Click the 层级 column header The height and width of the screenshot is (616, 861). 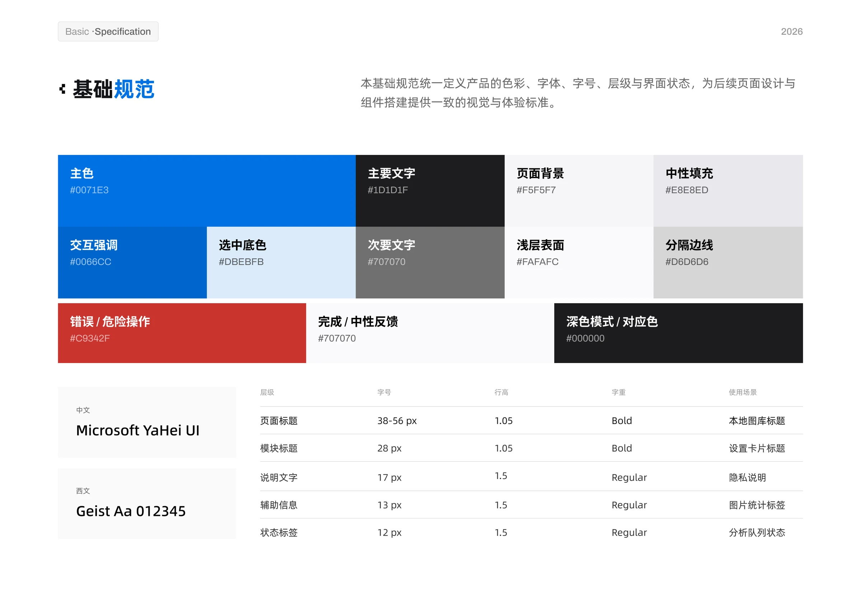tap(267, 392)
